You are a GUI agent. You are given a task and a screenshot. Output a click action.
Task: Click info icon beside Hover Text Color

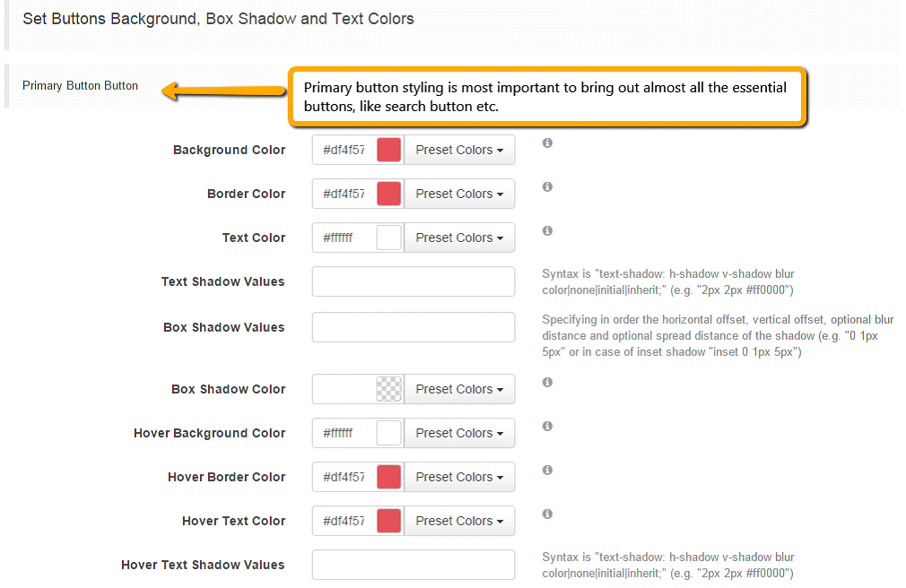[547, 514]
